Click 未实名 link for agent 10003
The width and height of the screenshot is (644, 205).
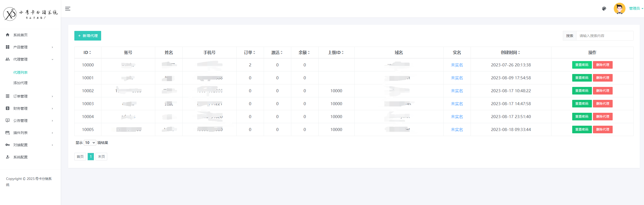[x=457, y=104]
